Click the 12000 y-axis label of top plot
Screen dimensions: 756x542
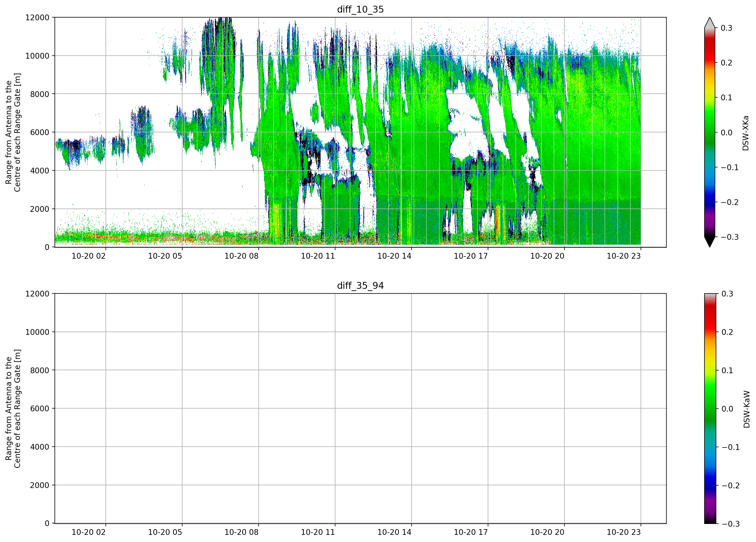[x=37, y=17]
